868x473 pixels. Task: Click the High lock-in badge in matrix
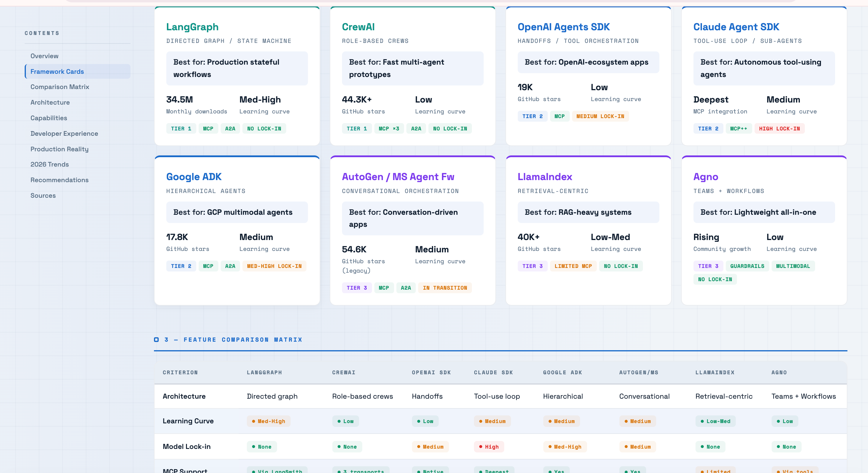click(x=489, y=447)
